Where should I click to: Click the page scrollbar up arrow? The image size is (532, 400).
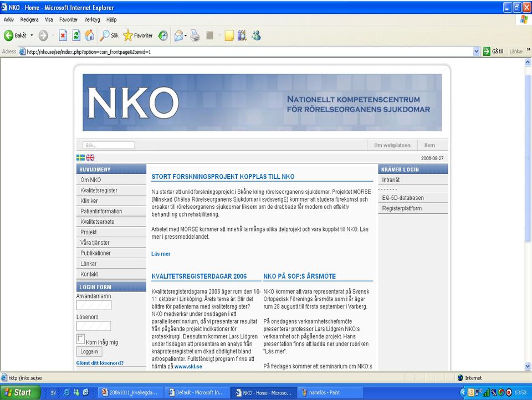[528, 62]
